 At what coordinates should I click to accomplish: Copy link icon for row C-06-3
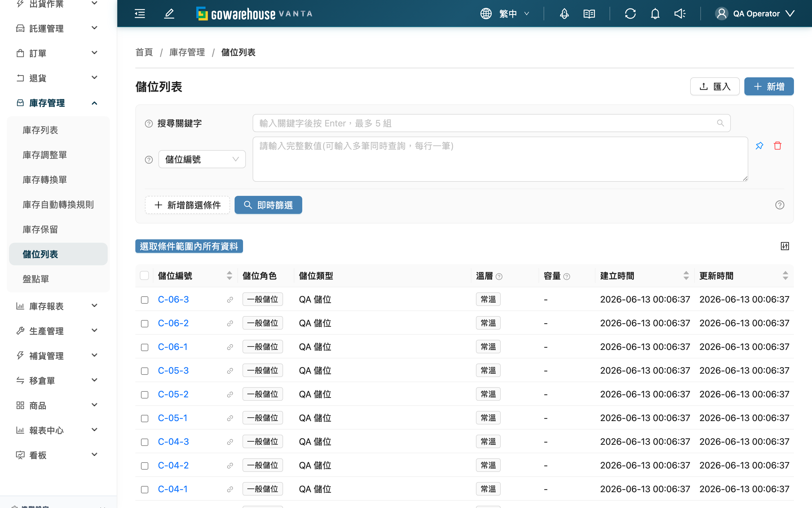[230, 300]
